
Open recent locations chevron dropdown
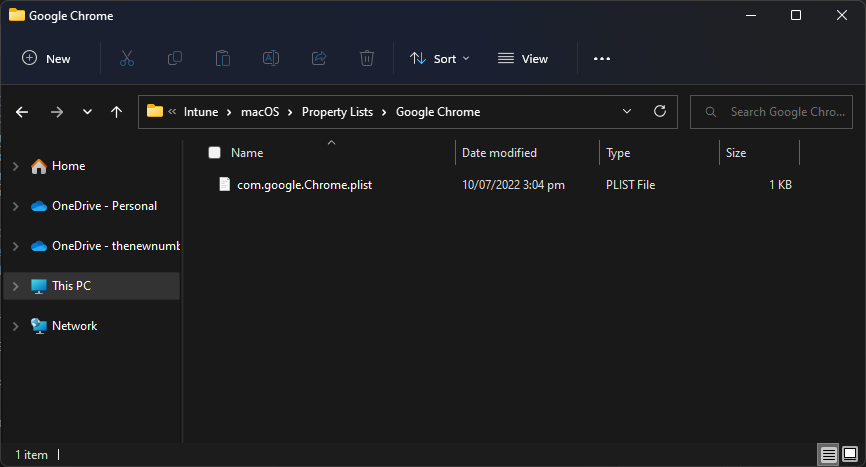[x=87, y=112]
